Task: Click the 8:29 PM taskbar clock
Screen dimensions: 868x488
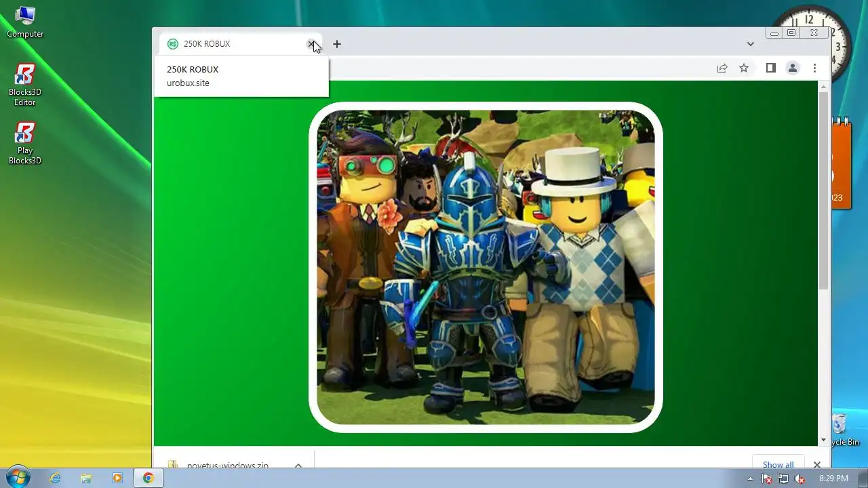Action: 833,479
